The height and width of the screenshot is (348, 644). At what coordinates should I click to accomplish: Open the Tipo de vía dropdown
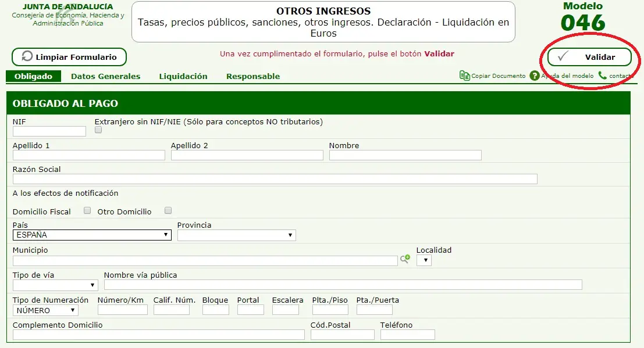(x=55, y=285)
